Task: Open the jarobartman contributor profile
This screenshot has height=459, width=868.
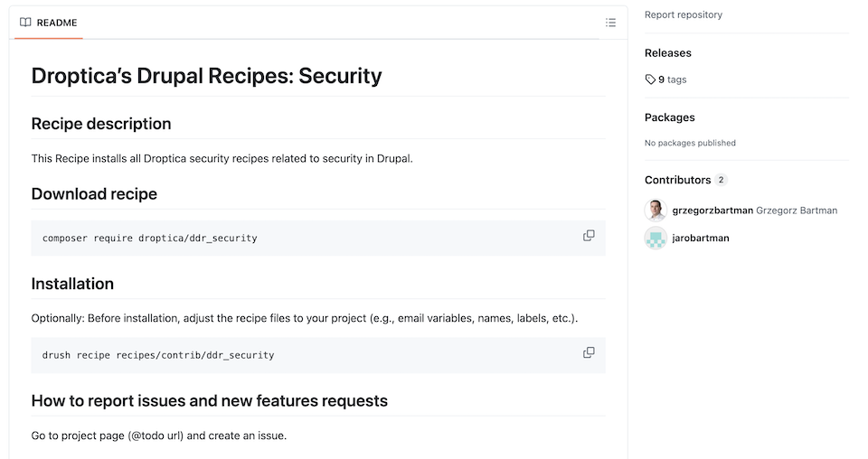Action: (700, 238)
